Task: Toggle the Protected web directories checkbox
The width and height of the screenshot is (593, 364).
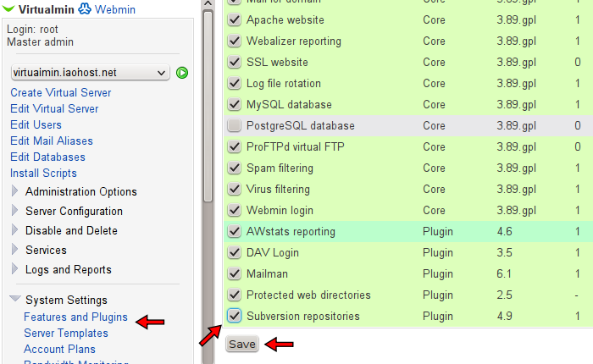Action: [235, 295]
